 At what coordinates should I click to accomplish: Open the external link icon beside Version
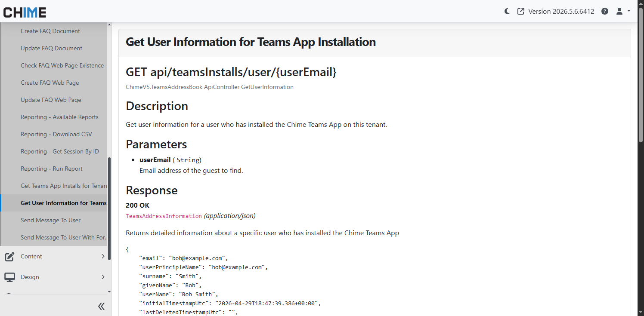coord(521,11)
